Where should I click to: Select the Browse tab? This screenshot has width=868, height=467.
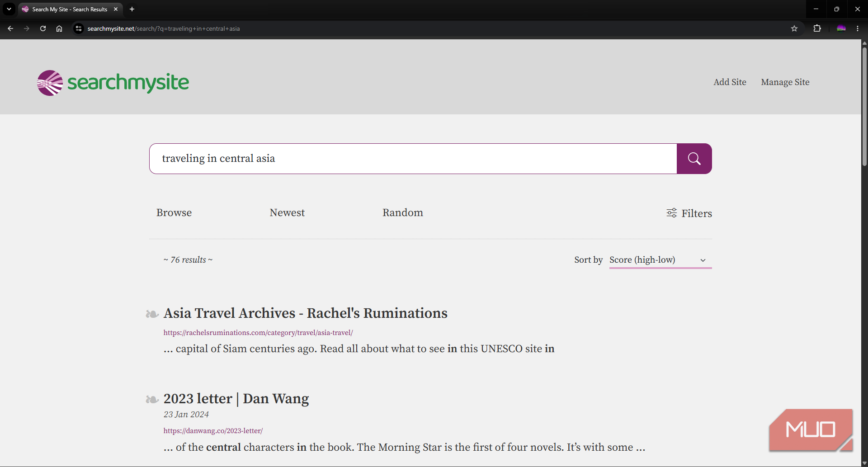click(174, 212)
